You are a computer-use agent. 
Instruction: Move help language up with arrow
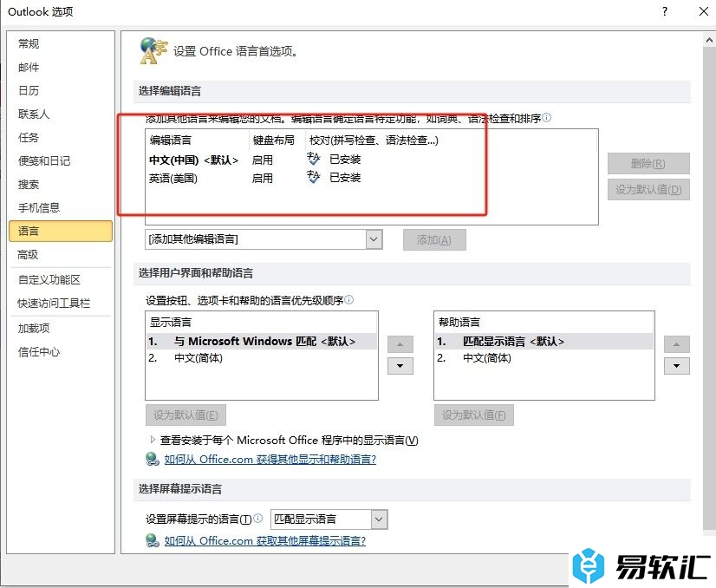677,344
